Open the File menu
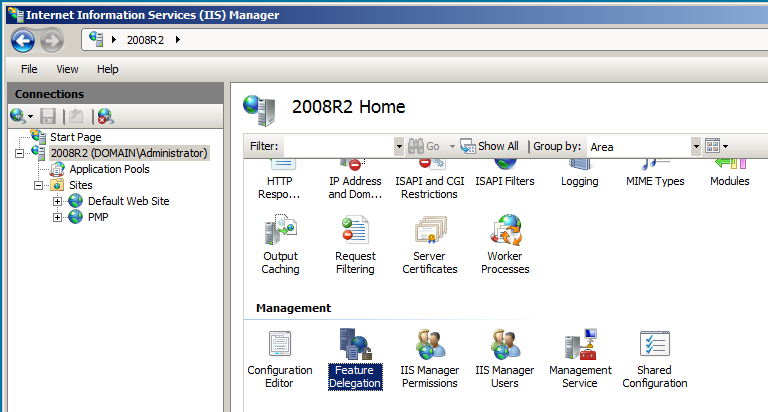Viewport: 768px width, 412px height. [29, 69]
